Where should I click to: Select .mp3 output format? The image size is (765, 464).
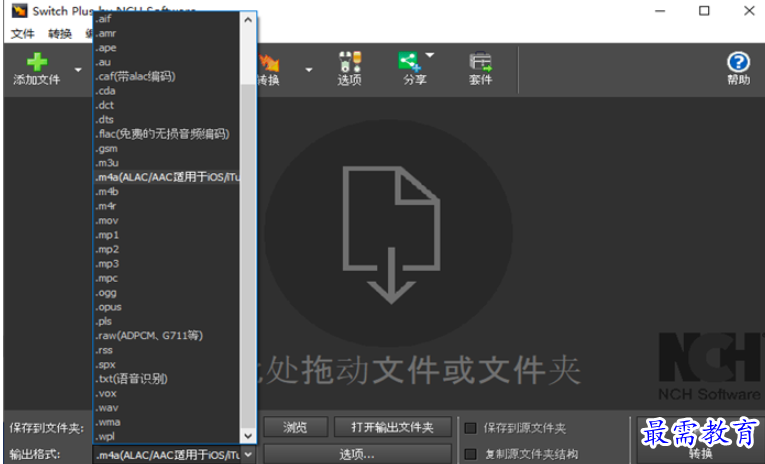pos(166,263)
